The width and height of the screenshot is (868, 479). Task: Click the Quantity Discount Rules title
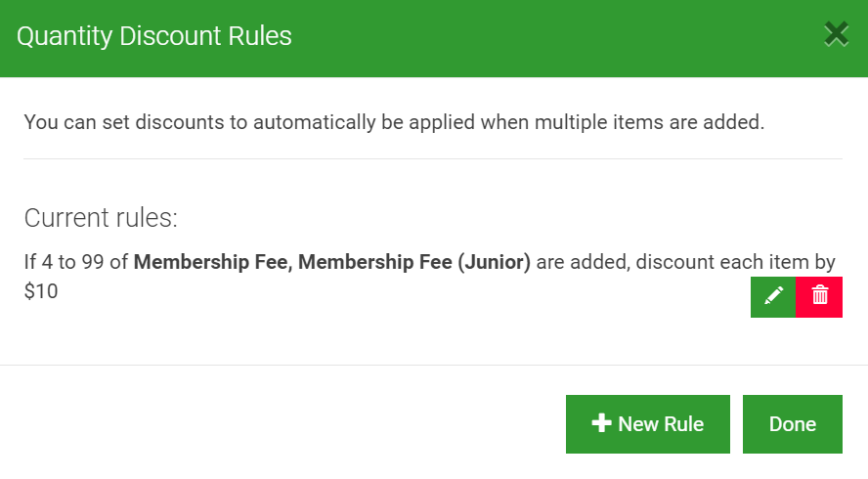click(x=153, y=36)
